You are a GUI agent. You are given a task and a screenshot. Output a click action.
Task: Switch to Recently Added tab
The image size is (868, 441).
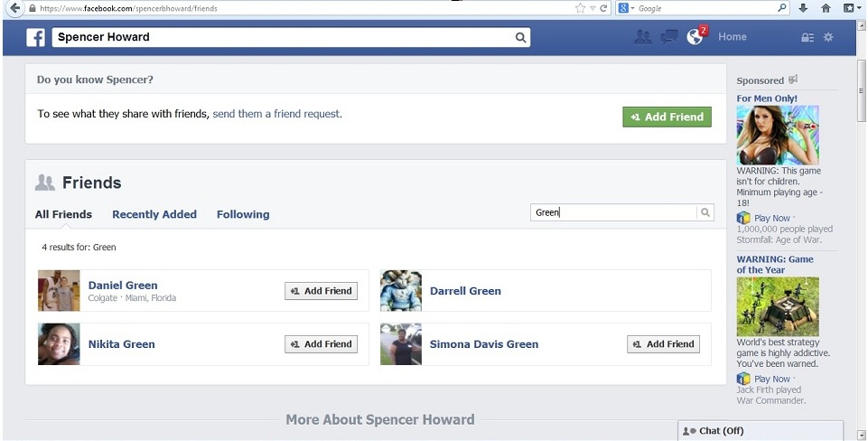pos(154,214)
